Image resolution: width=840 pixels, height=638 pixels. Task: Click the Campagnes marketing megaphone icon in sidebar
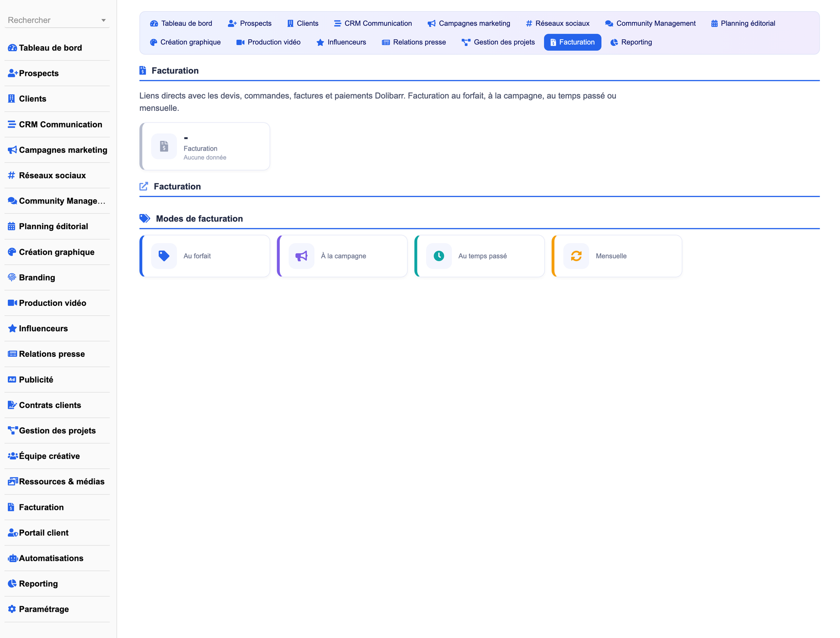(12, 150)
